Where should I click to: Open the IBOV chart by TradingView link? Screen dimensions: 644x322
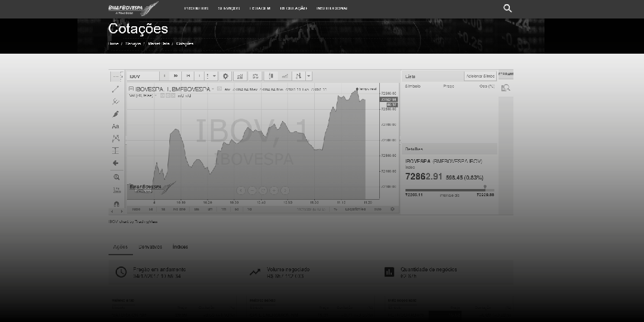tap(132, 222)
